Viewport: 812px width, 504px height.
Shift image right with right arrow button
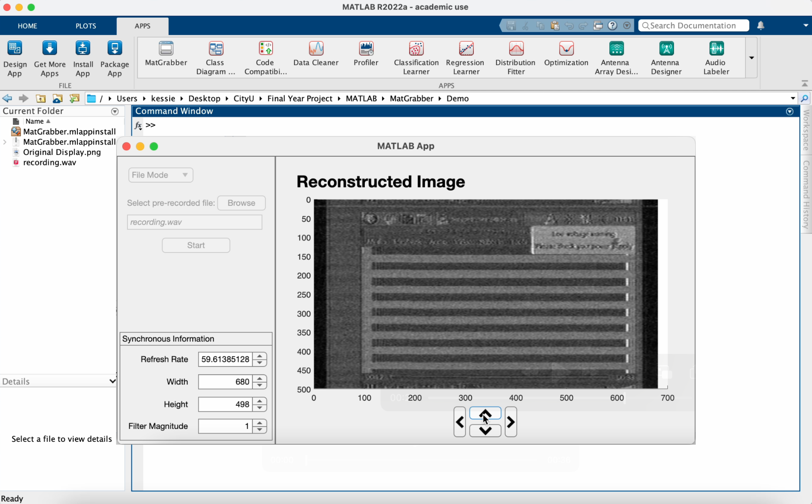click(511, 422)
